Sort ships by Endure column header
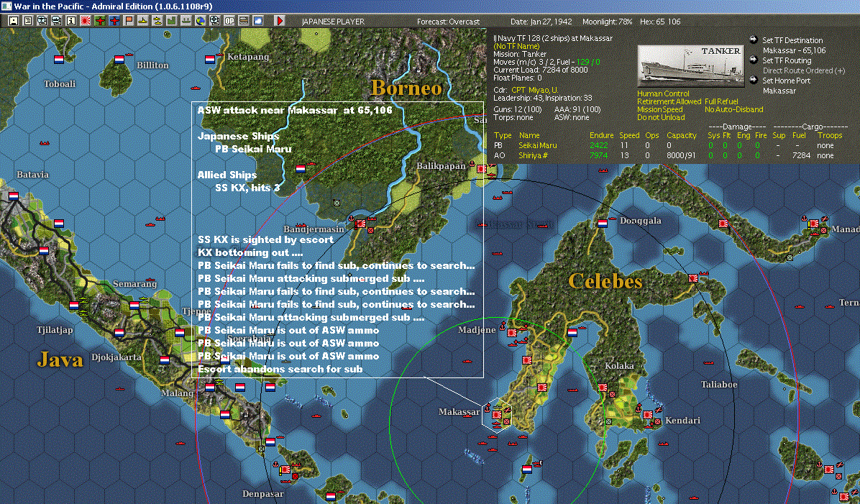This screenshot has height=504, width=860. tap(602, 135)
